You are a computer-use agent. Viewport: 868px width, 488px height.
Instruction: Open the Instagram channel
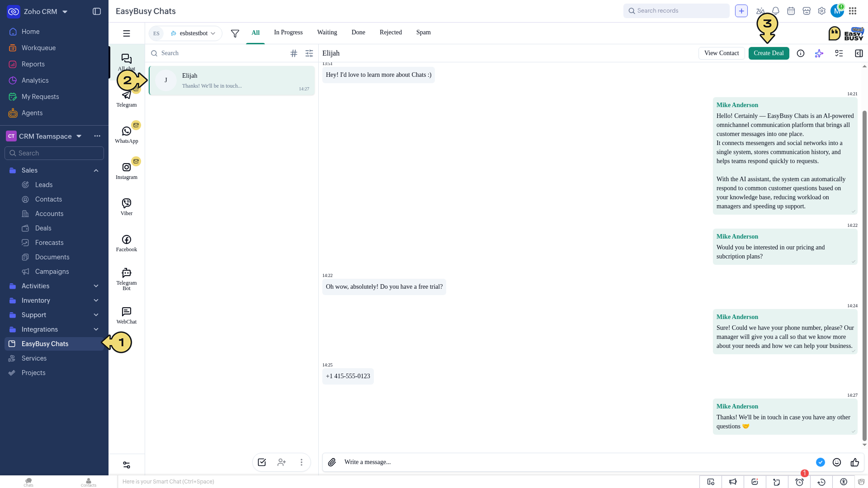click(127, 171)
